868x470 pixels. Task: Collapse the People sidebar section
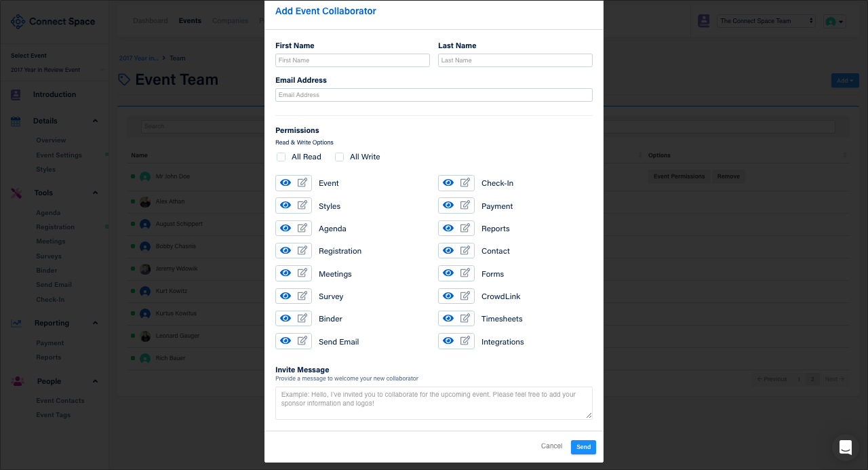[x=95, y=381]
